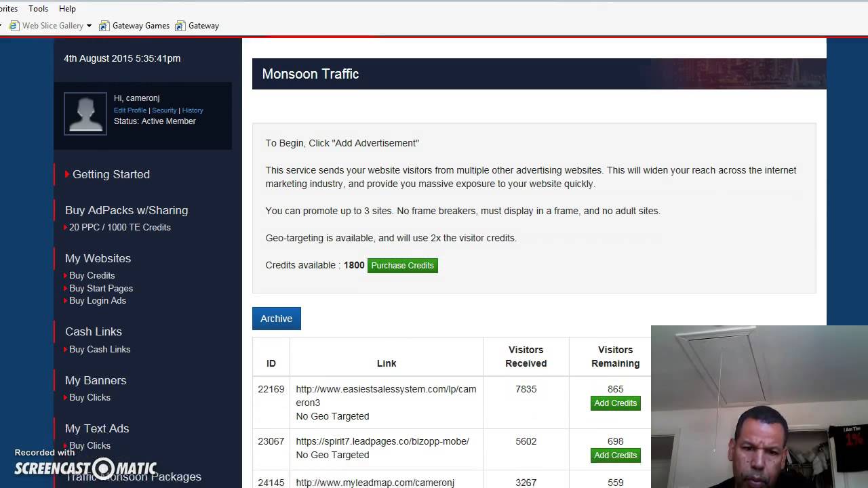868x488 pixels.
Task: Open the Gateway favorites bar link
Action: [203, 26]
